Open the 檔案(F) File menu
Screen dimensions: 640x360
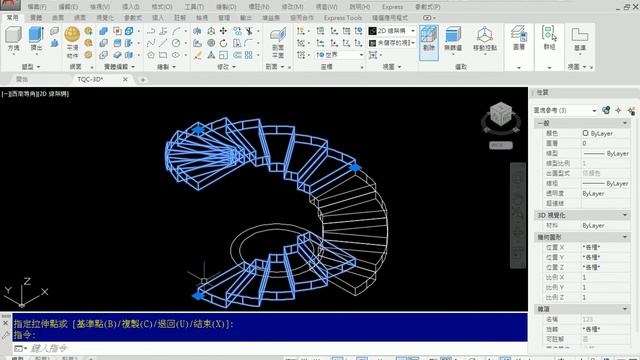(x=37, y=7)
